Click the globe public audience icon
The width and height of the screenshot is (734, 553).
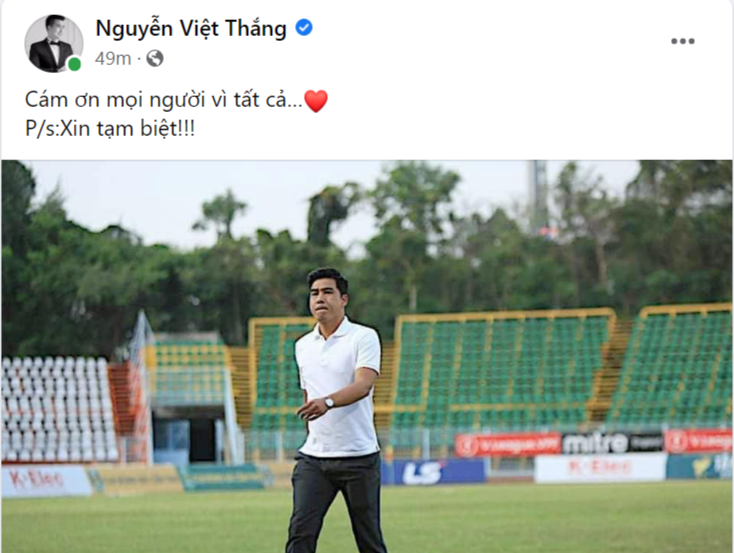point(155,59)
